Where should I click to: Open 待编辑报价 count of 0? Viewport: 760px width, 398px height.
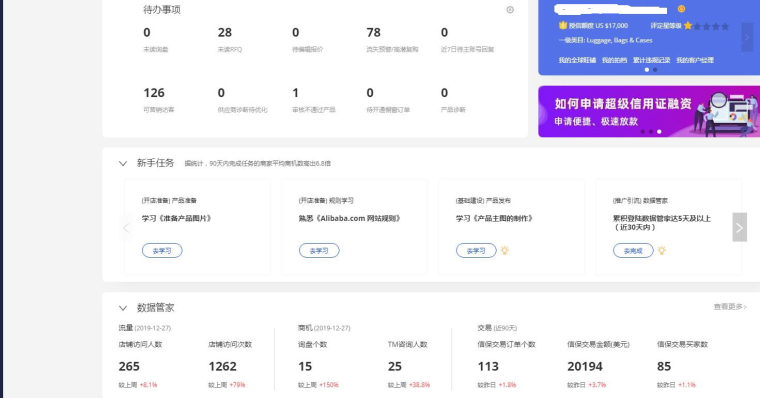[296, 32]
